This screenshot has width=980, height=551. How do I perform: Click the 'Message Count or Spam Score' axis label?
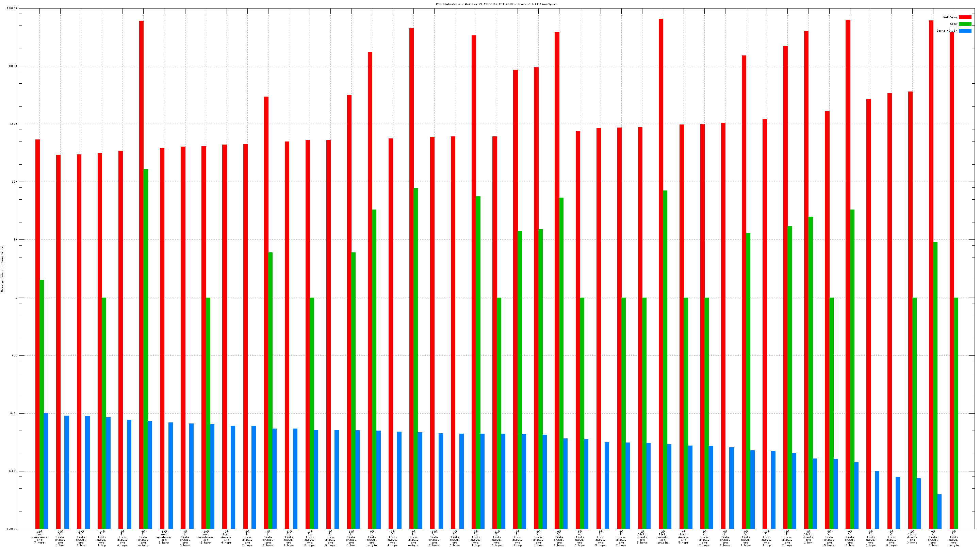coord(2,269)
